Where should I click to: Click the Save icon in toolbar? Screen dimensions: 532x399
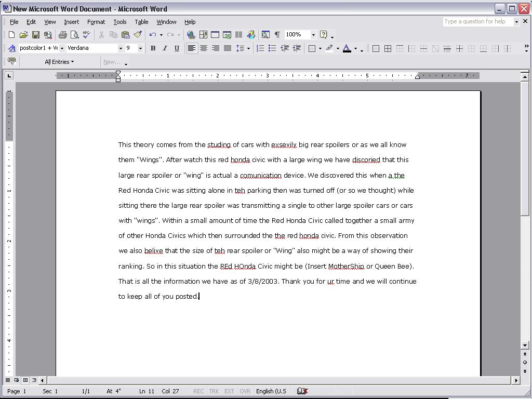36,35
